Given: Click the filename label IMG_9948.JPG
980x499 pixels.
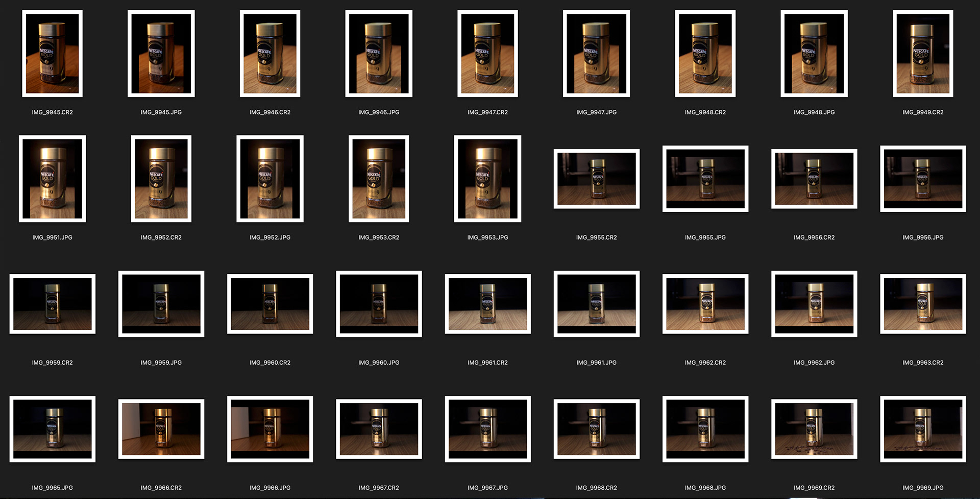Looking at the screenshot, I should (x=814, y=112).
